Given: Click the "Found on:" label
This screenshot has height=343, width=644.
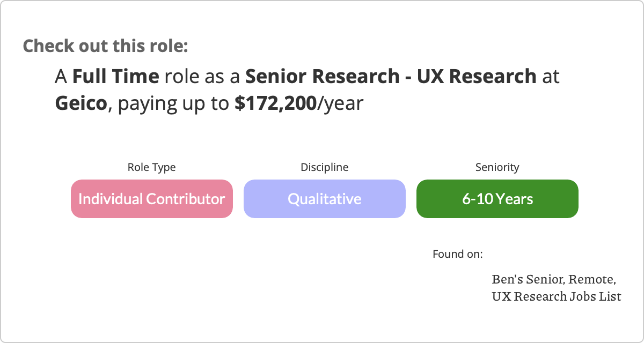Looking at the screenshot, I should point(458,253).
